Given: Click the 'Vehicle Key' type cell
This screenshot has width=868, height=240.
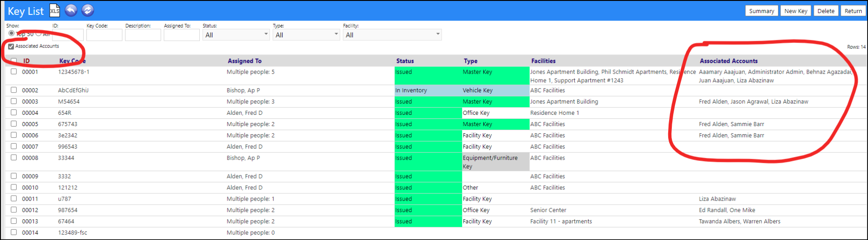Looking at the screenshot, I should (495, 90).
